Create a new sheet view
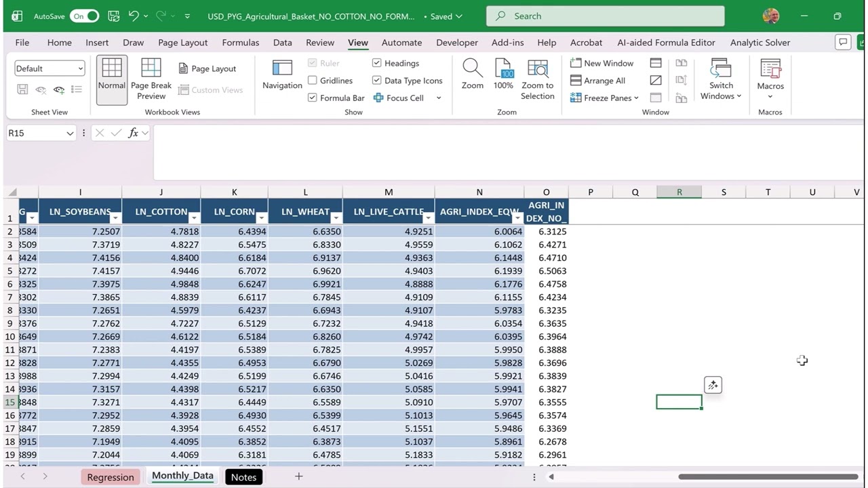868x488 pixels. 59,89
